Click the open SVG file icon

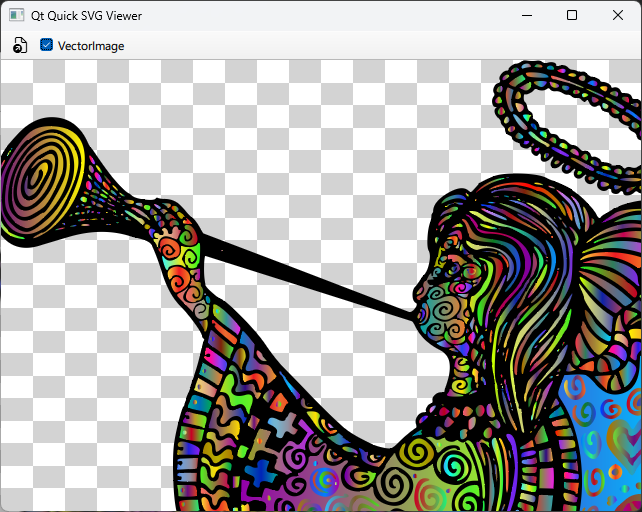point(20,45)
